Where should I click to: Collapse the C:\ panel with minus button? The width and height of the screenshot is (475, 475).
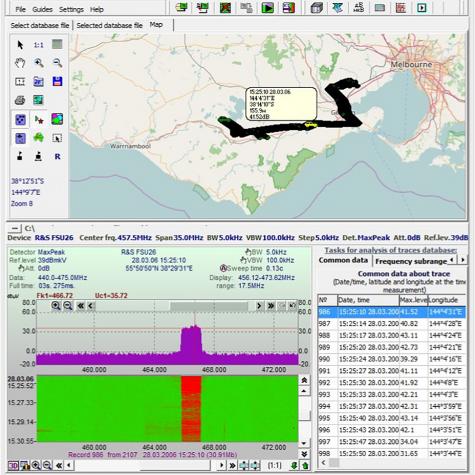click(14, 228)
